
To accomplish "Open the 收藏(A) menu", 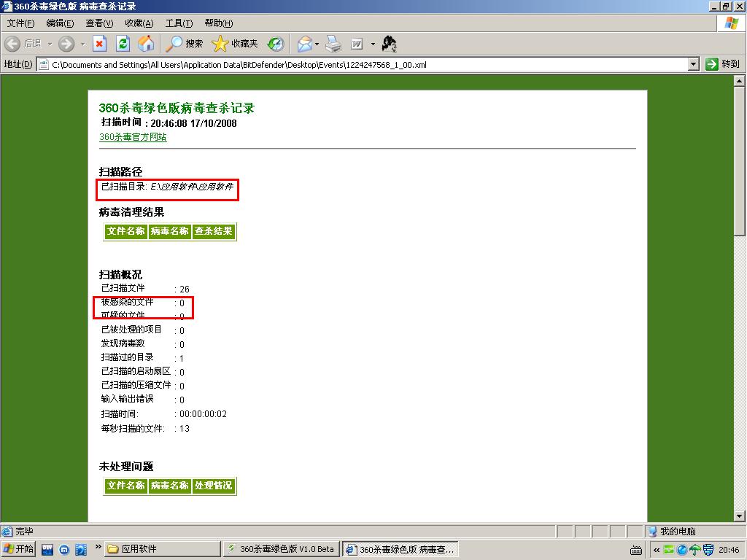I will 139,23.
